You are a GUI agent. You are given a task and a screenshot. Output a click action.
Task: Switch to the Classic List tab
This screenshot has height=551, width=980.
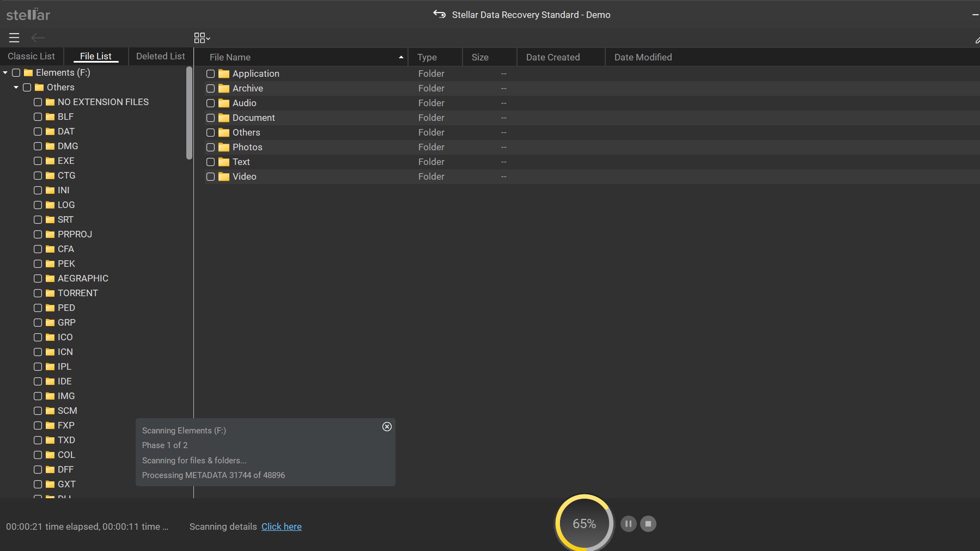pyautogui.click(x=31, y=56)
